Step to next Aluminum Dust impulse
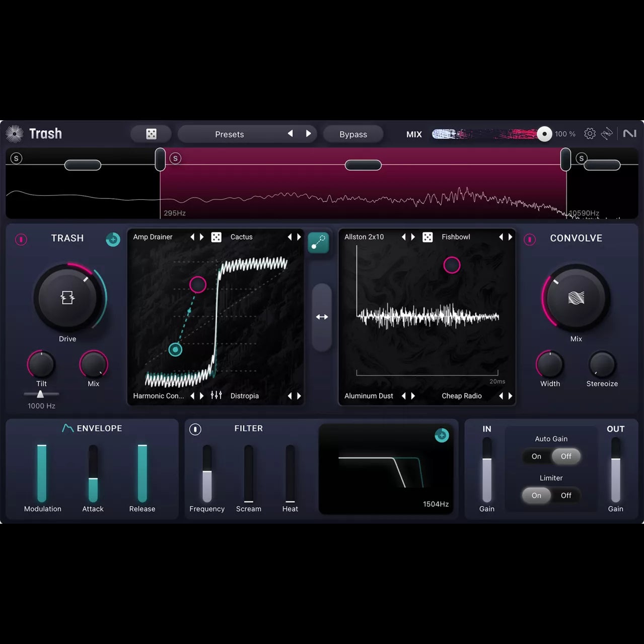 pos(413,396)
